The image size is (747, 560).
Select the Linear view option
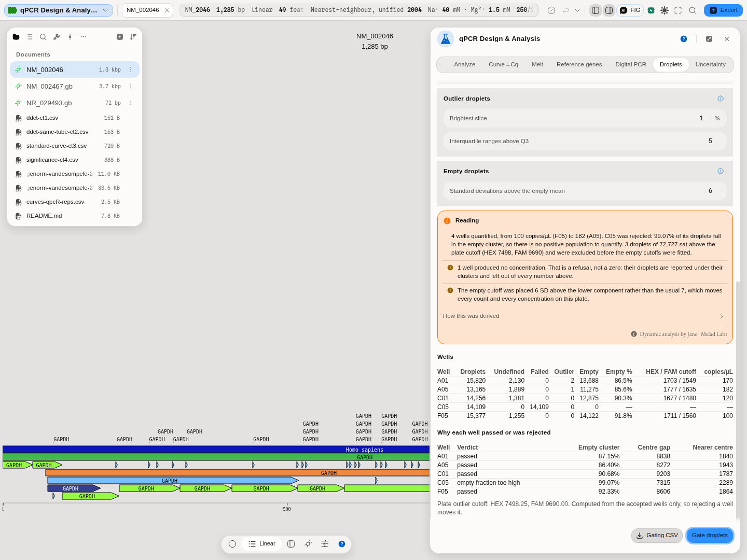point(262,544)
